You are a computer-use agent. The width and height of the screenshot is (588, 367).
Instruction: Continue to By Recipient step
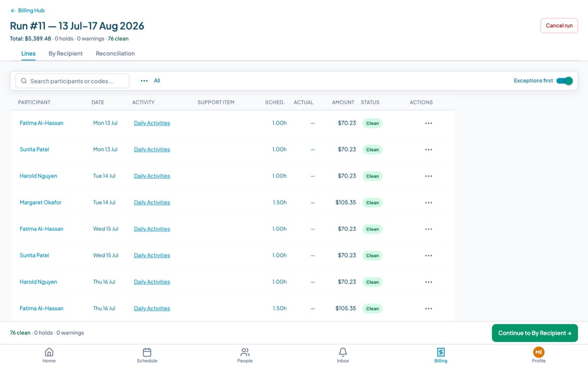point(535,333)
